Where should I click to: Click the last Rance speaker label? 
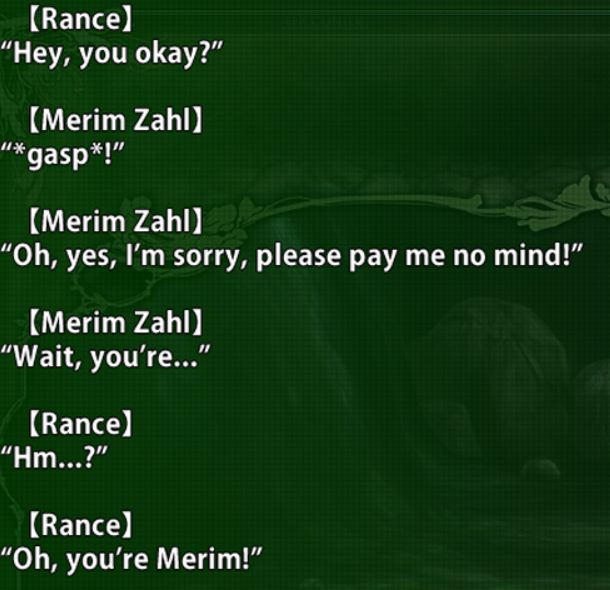point(81,525)
